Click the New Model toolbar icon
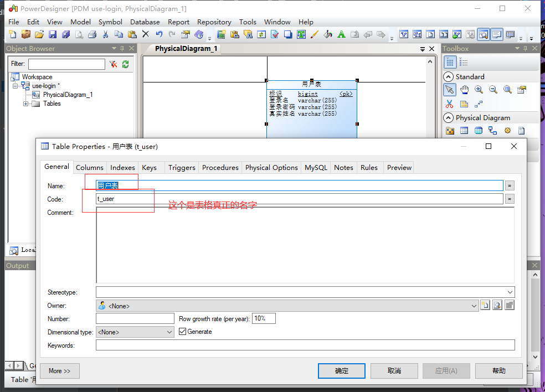The height and width of the screenshot is (392, 545). [13, 34]
